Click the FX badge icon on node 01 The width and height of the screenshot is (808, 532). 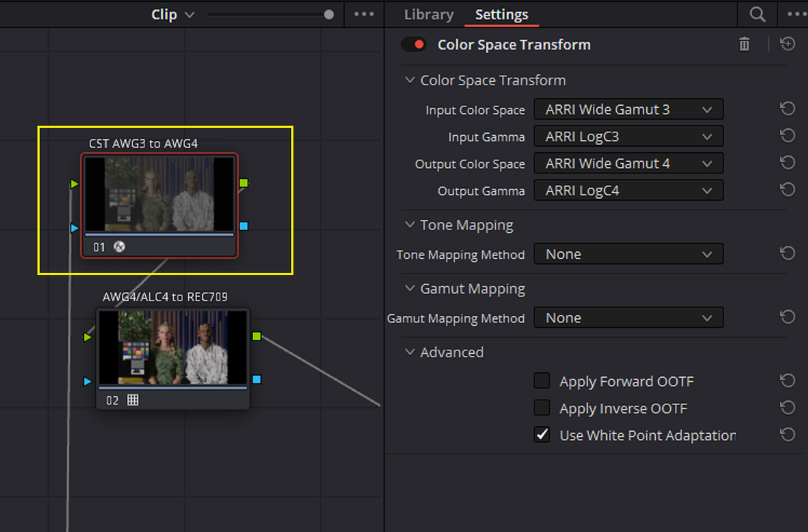click(x=120, y=247)
